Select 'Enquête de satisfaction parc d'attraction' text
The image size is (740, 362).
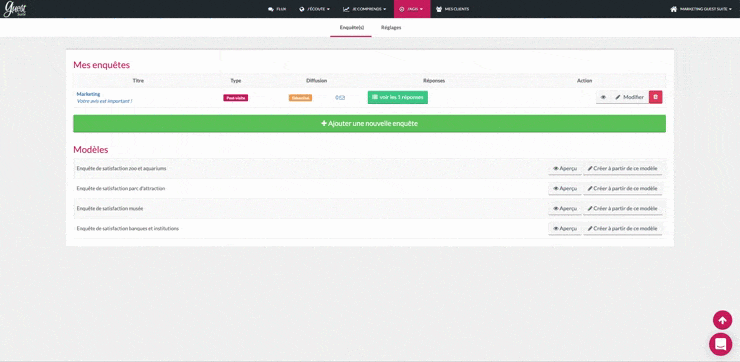(x=121, y=188)
